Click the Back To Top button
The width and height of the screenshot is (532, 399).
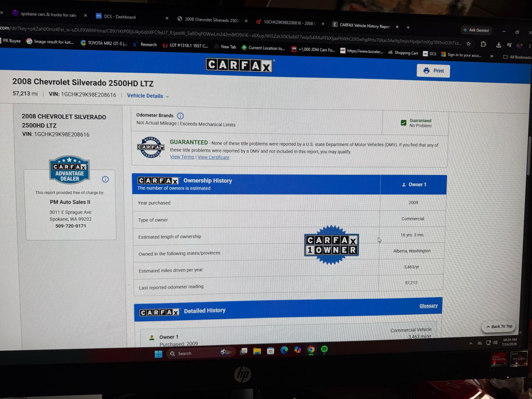coord(499,326)
